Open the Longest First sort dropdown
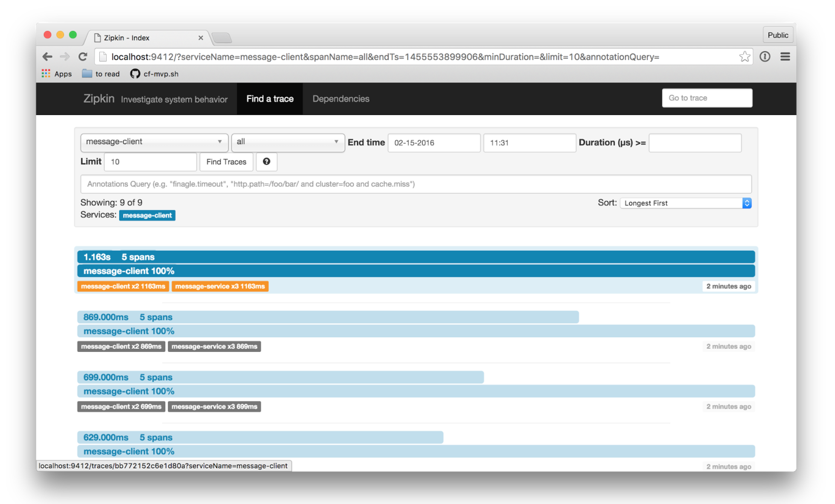This screenshot has width=835, height=504. pos(685,203)
